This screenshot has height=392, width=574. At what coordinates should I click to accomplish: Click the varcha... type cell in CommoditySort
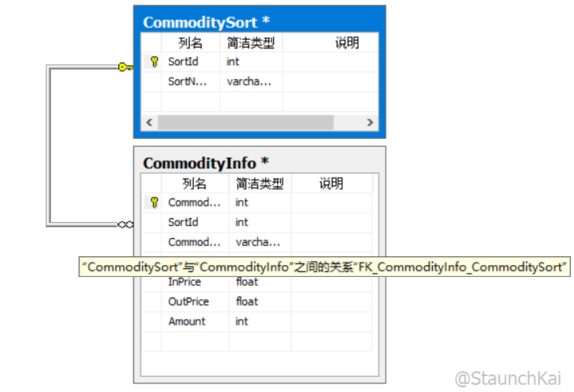click(x=249, y=81)
